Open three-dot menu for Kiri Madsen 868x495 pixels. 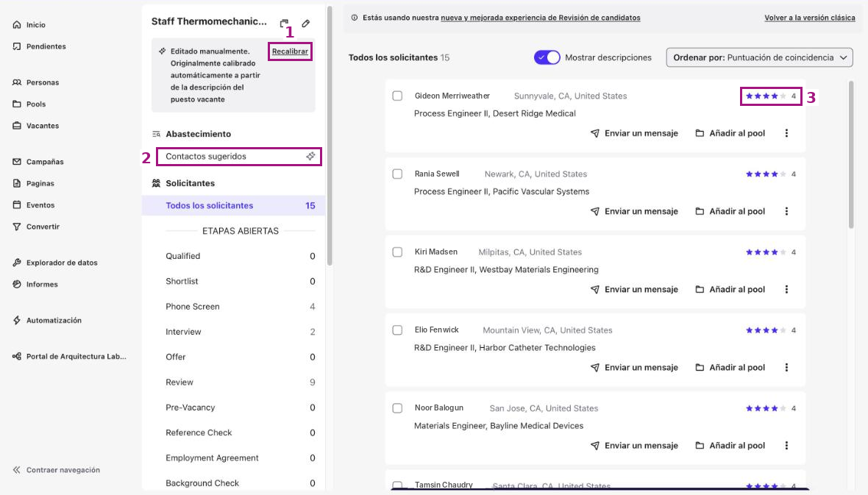pos(786,289)
